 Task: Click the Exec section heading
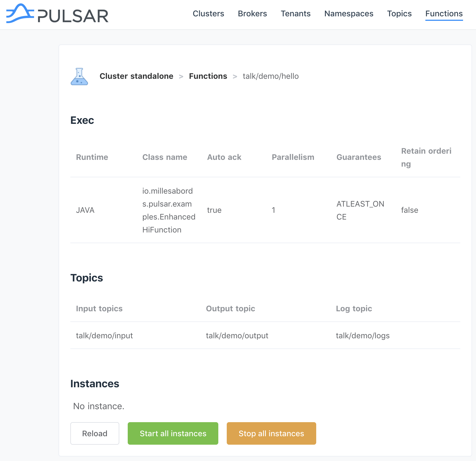click(82, 120)
